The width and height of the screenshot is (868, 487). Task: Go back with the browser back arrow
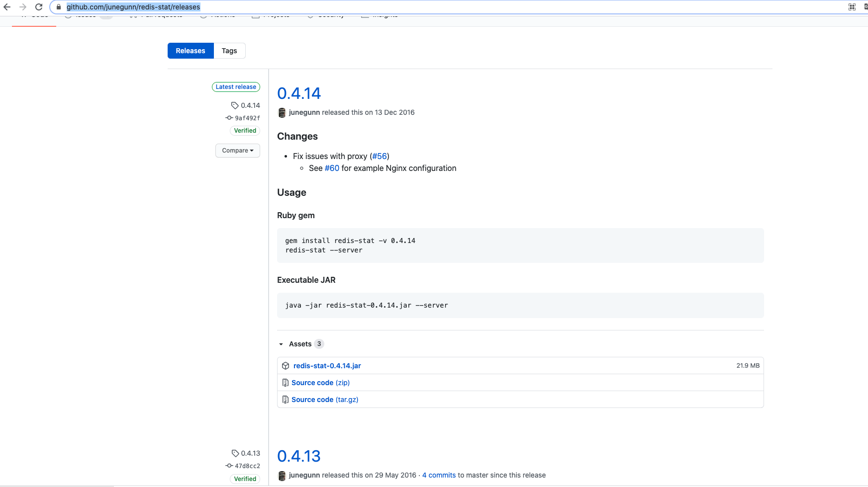coord(7,7)
